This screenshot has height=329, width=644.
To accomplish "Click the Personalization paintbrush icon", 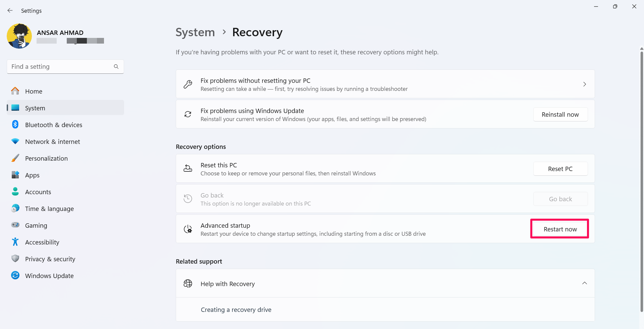I will [x=15, y=158].
